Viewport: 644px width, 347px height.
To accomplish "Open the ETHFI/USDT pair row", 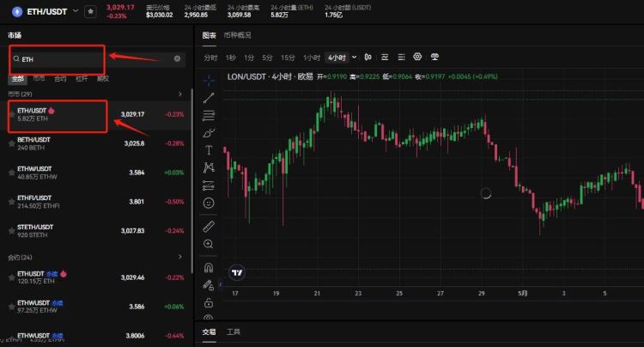I will 96,202.
